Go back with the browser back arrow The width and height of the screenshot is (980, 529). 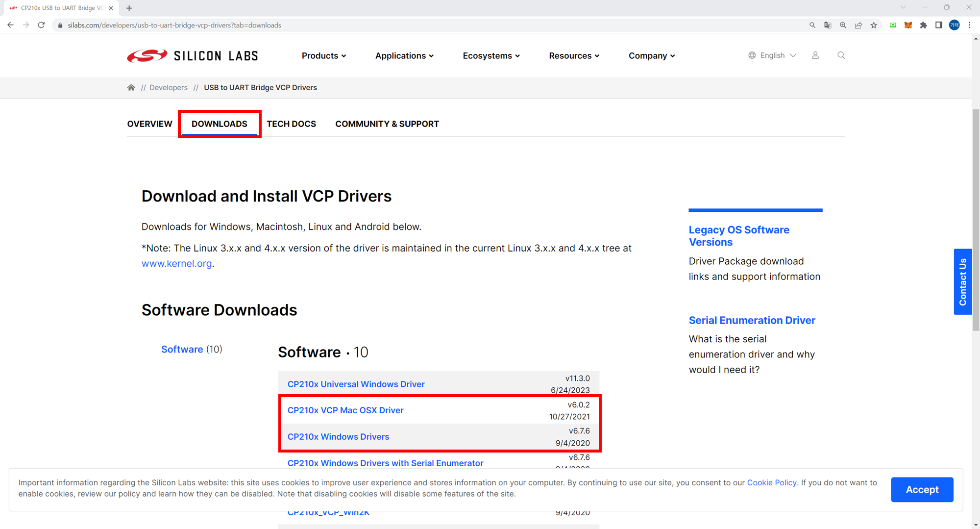(x=10, y=25)
